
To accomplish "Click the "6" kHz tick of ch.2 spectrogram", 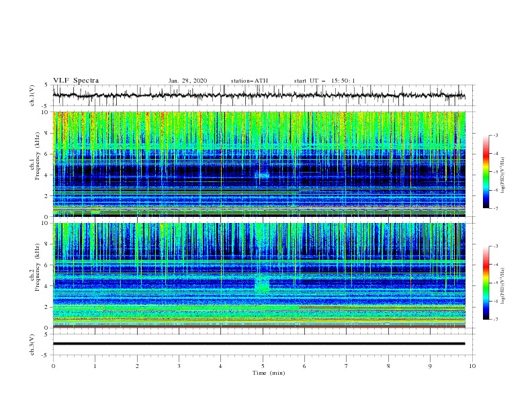I will pos(47,265).
